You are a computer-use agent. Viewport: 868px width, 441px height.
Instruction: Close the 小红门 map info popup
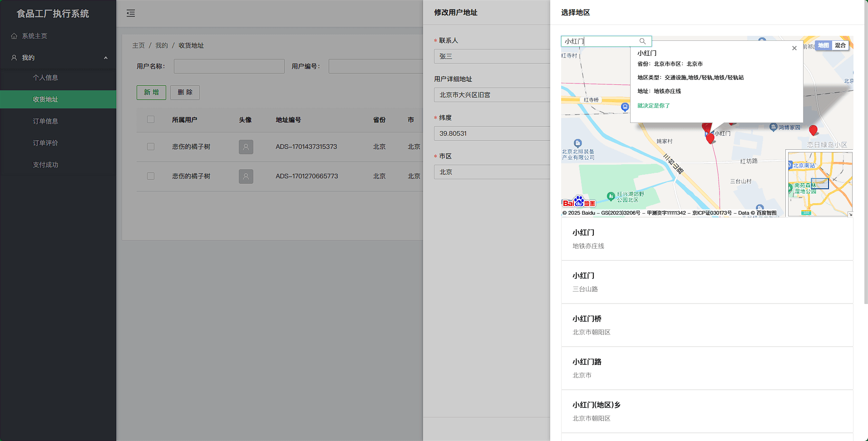coord(794,48)
